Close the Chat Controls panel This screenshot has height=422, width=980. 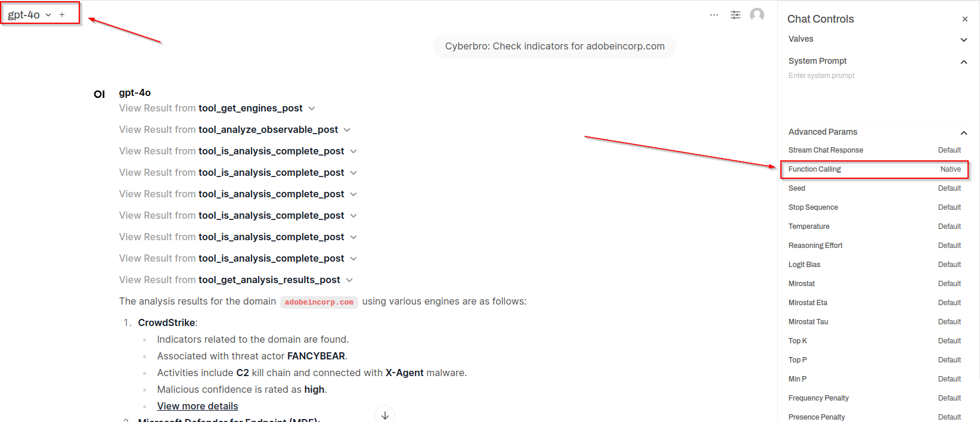point(965,19)
